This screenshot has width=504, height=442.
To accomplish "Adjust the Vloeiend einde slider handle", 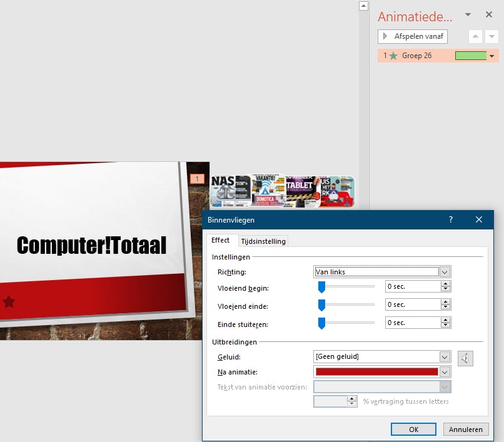I will [x=321, y=304].
